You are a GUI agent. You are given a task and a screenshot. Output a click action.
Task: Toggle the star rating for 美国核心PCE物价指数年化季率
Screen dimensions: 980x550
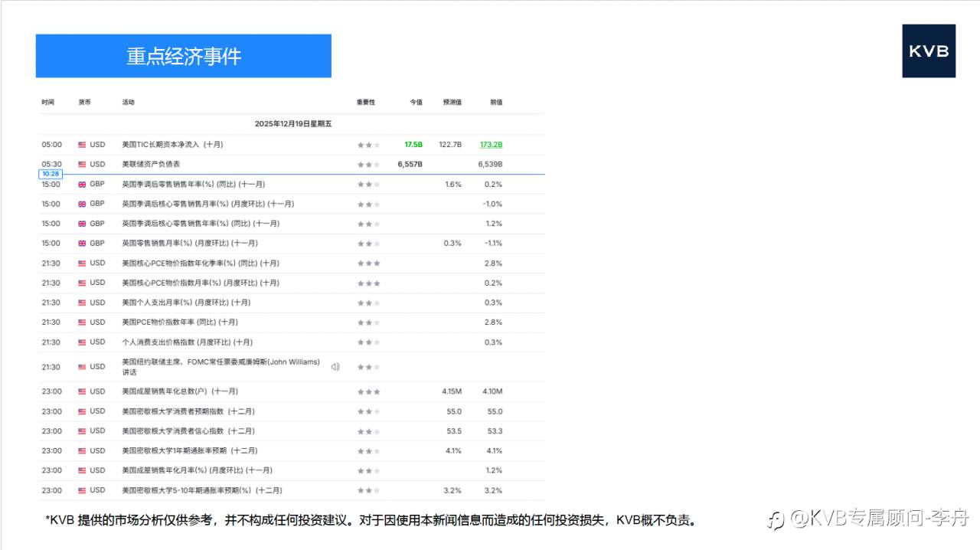[367, 263]
